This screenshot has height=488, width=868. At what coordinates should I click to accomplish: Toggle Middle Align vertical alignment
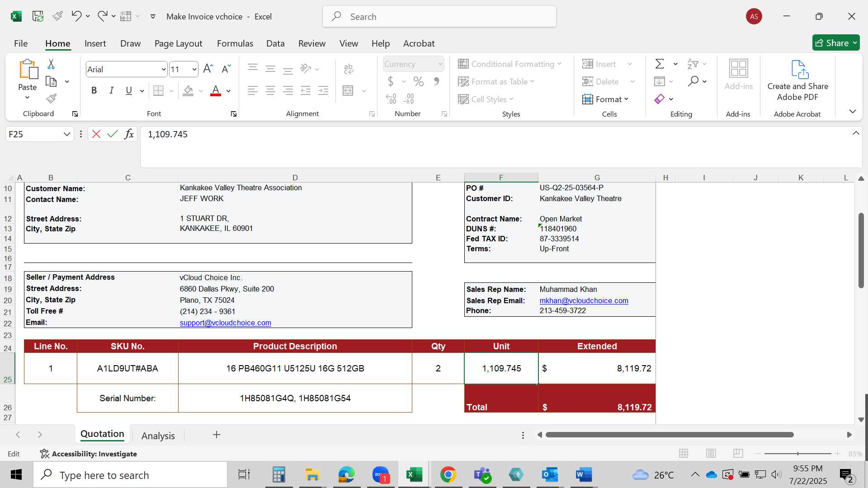coord(270,69)
